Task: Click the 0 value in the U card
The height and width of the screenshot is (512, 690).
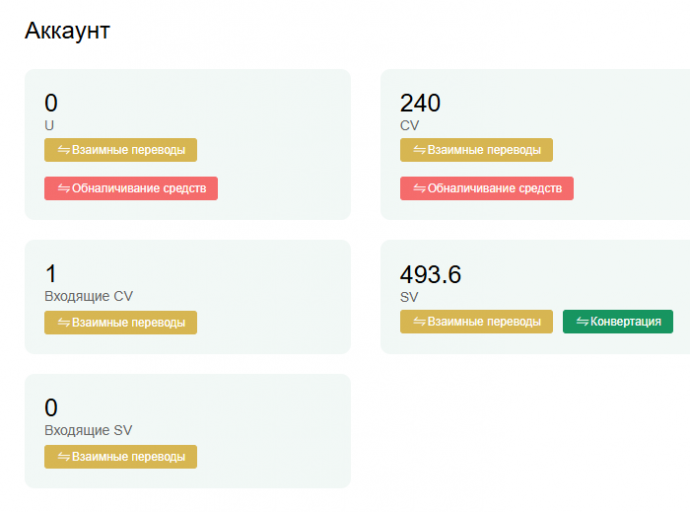Action: [x=51, y=103]
